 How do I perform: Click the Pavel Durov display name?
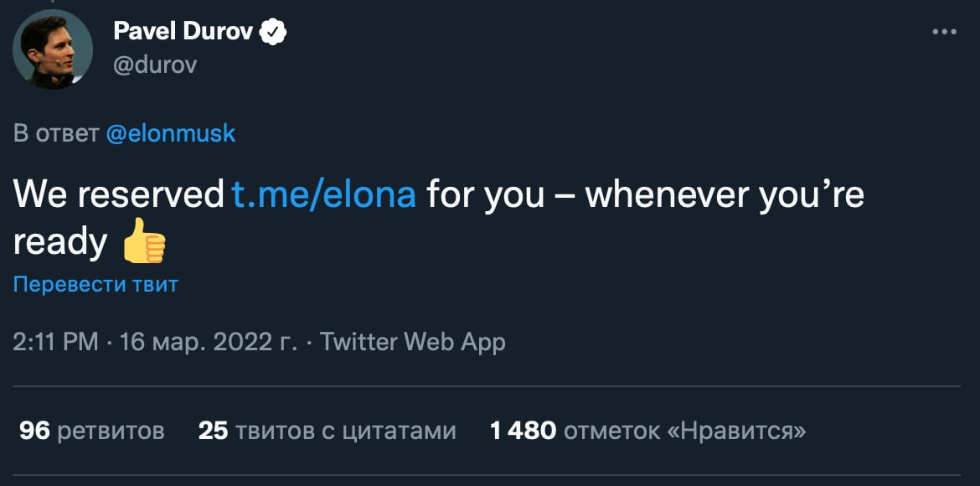183,32
